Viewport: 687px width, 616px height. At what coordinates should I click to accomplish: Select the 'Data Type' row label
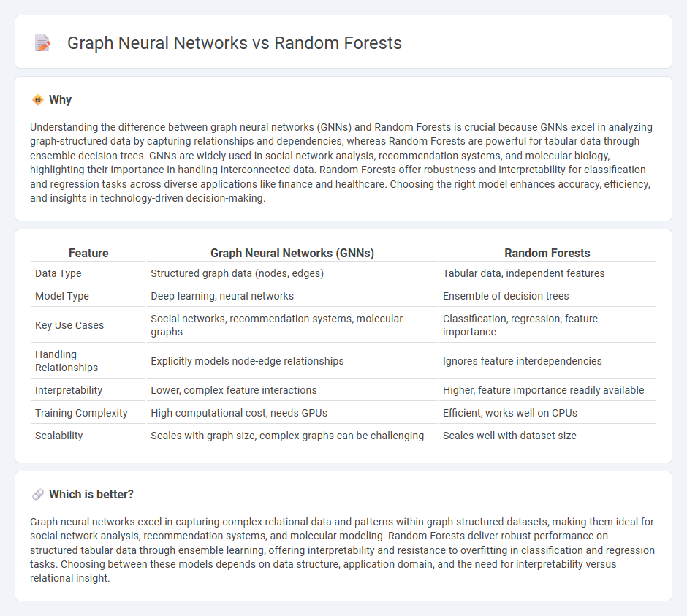58,273
